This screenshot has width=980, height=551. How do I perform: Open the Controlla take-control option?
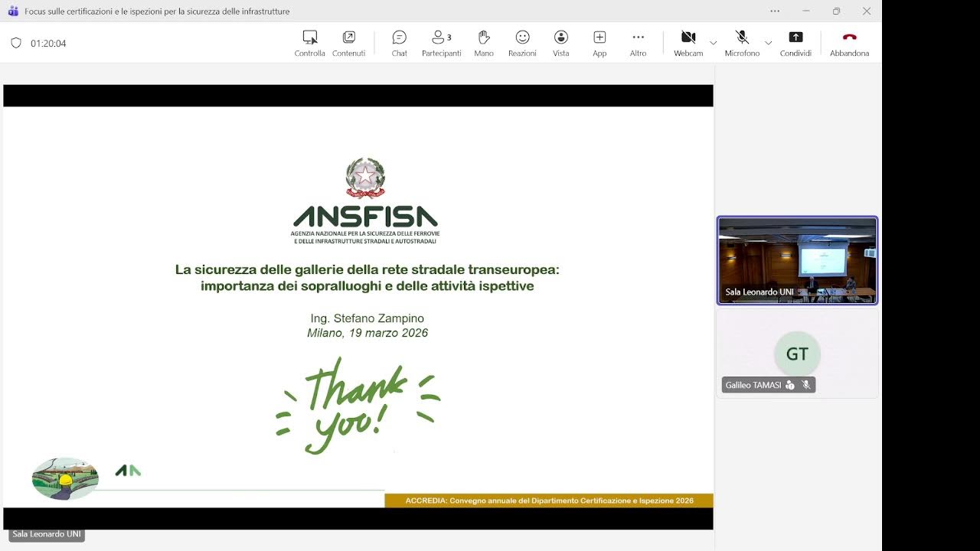[x=309, y=44]
